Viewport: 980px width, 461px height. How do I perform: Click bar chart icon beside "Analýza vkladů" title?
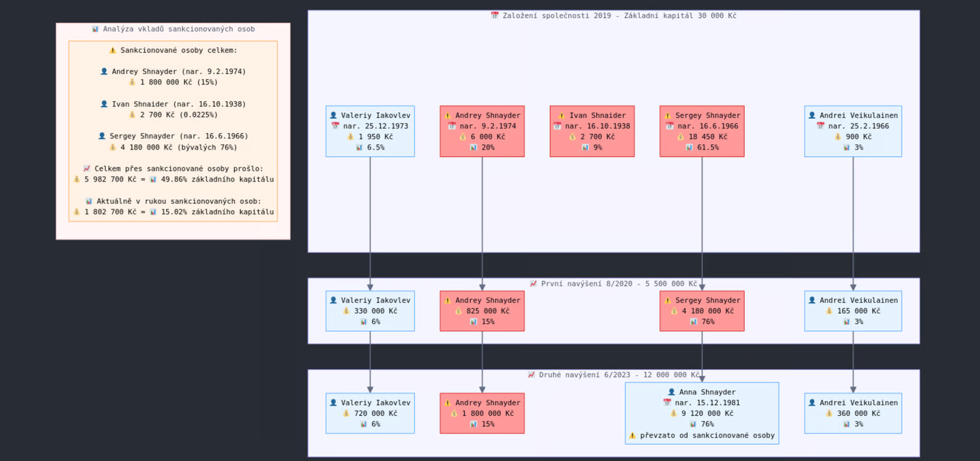coord(95,29)
